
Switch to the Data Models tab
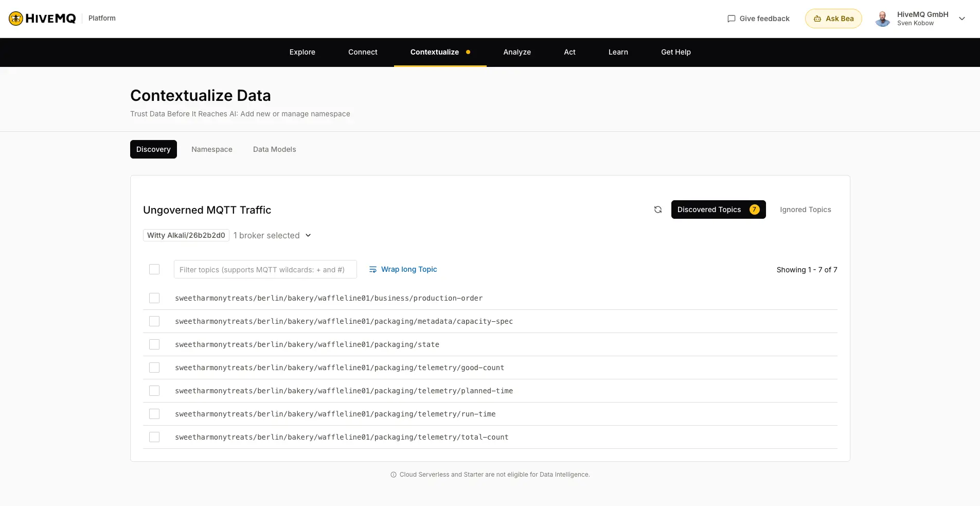275,149
